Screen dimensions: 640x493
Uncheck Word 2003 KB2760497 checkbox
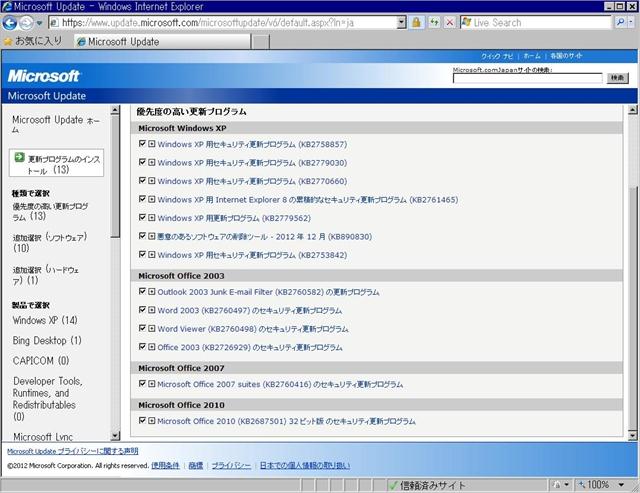(x=142, y=310)
